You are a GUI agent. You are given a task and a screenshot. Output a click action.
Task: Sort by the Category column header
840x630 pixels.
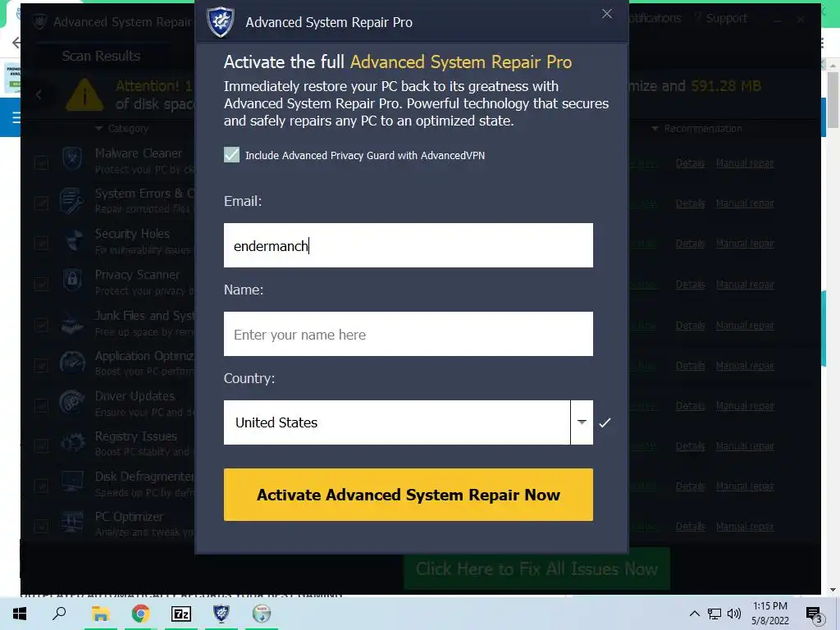coord(121,129)
